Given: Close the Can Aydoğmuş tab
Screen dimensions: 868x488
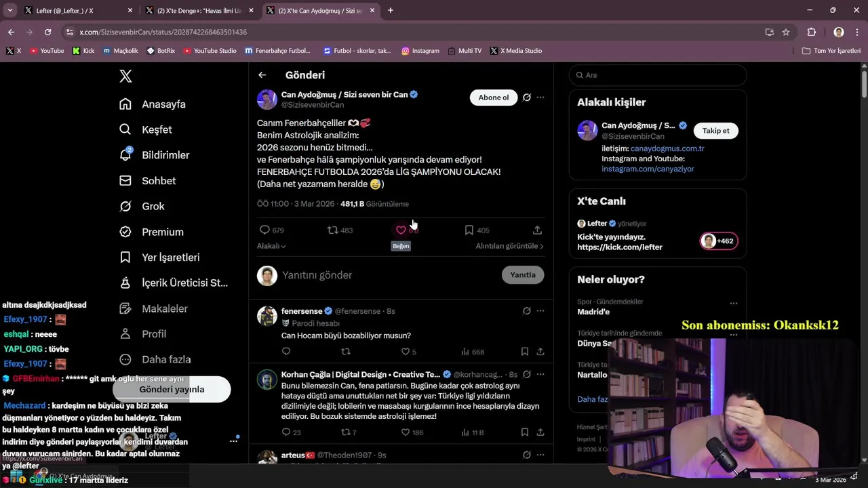Looking at the screenshot, I should coord(372,11).
